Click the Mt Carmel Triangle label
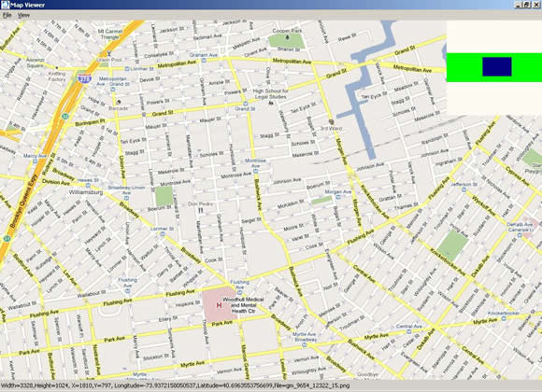Viewport: 542px width, 392px height. pos(110,34)
